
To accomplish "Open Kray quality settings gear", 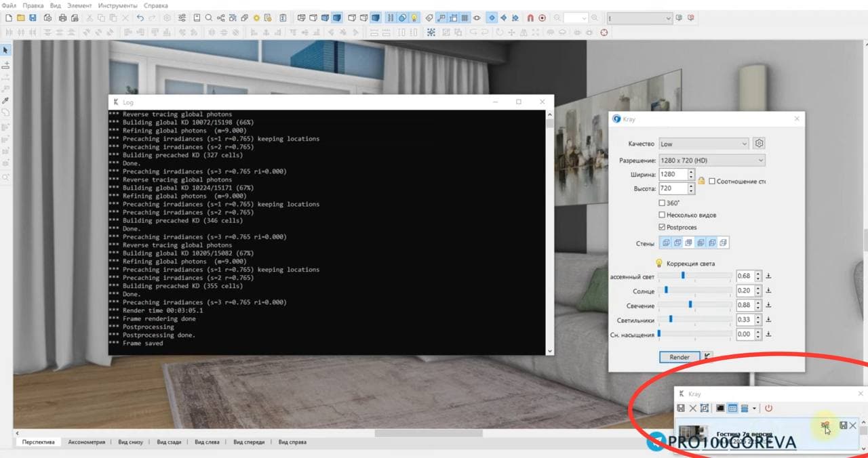I will click(x=759, y=143).
